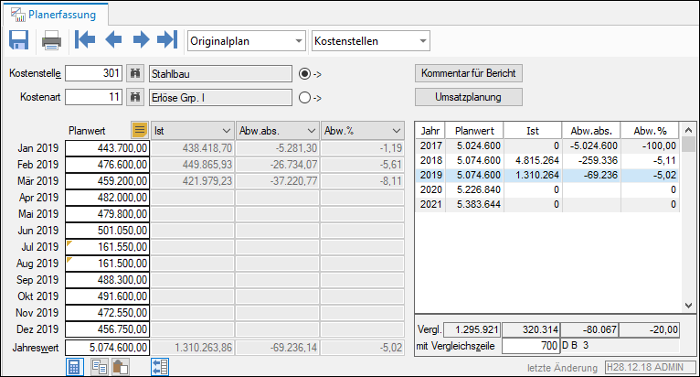Click the Vergleichszeile field with 700
The image size is (700, 377).
pyautogui.click(x=531, y=346)
